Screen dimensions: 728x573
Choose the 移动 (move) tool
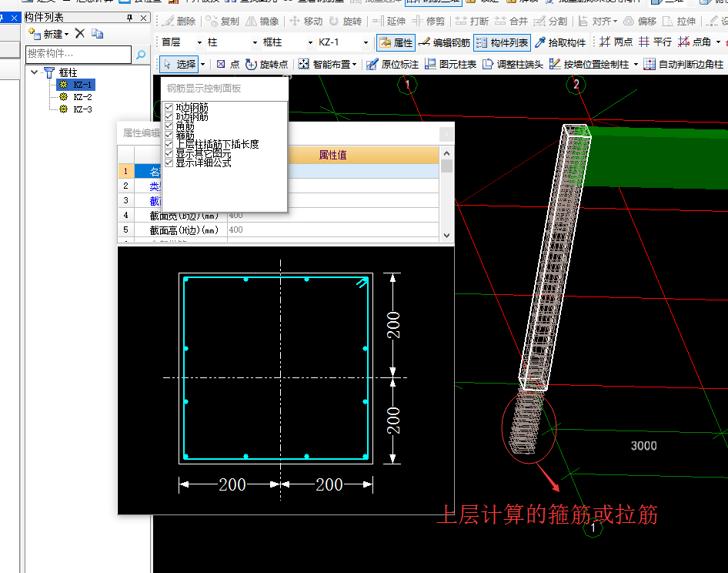click(x=306, y=21)
